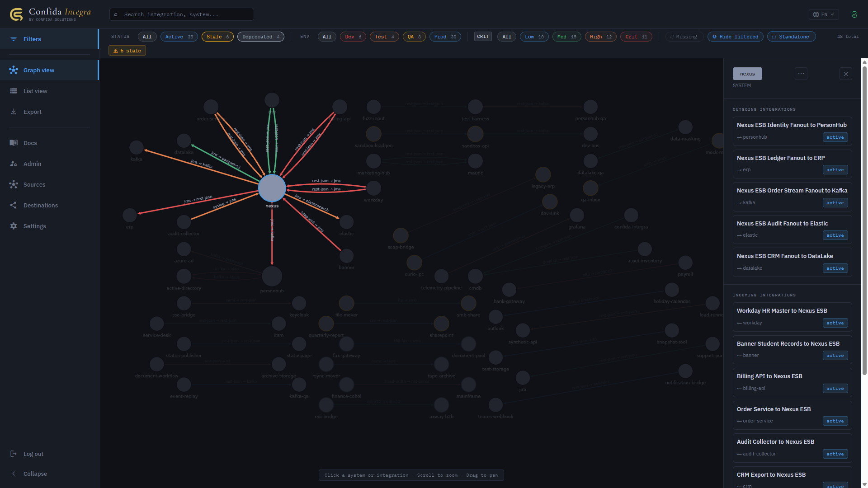868x488 pixels.
Task: Open the Sources page
Action: 49,184
